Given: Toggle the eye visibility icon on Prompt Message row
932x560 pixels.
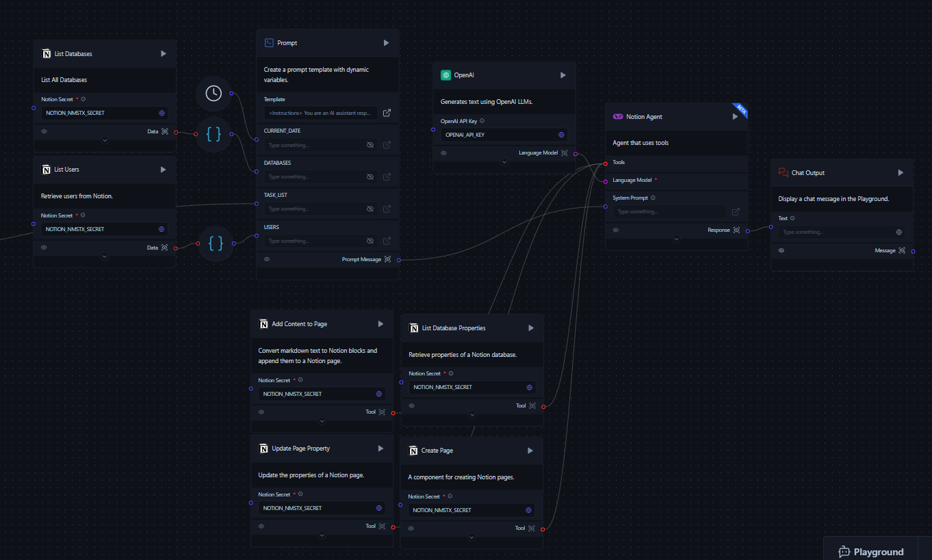Looking at the screenshot, I should tap(267, 258).
